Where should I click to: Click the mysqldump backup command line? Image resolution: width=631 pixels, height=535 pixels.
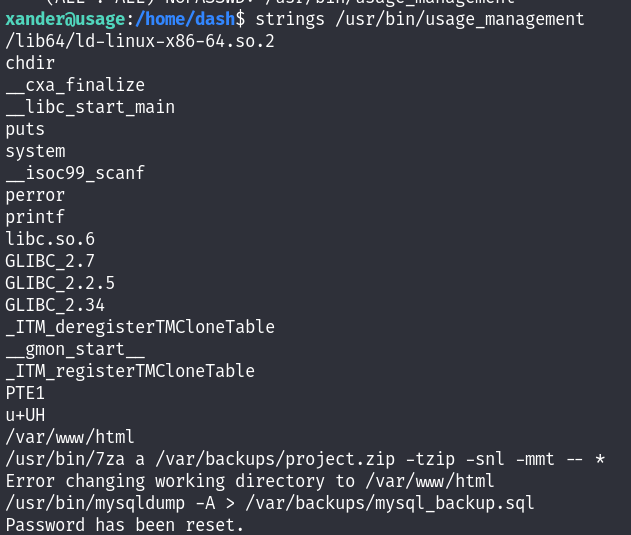[x=270, y=503]
